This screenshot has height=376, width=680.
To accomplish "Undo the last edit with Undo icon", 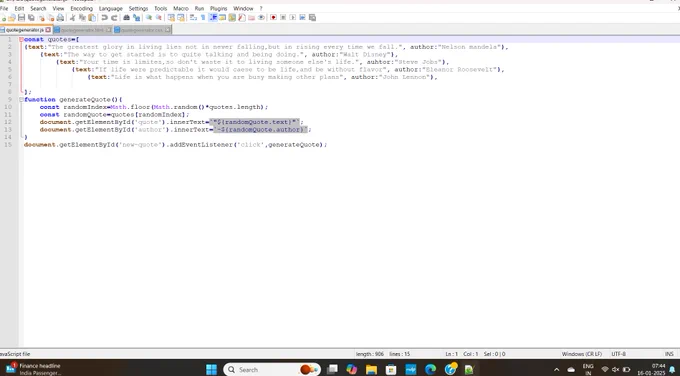I will (x=105, y=17).
